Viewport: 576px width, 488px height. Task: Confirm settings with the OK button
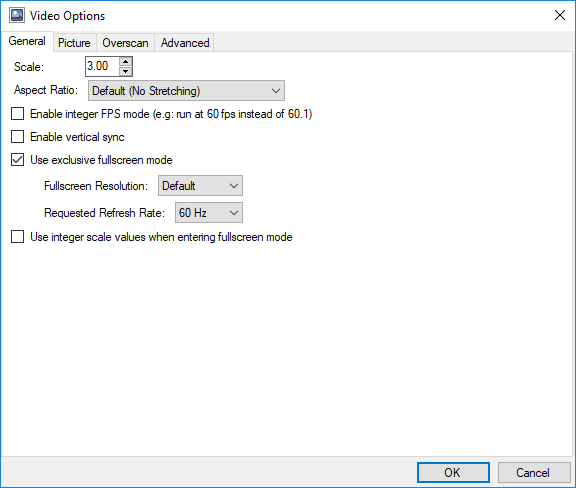pyautogui.click(x=453, y=473)
